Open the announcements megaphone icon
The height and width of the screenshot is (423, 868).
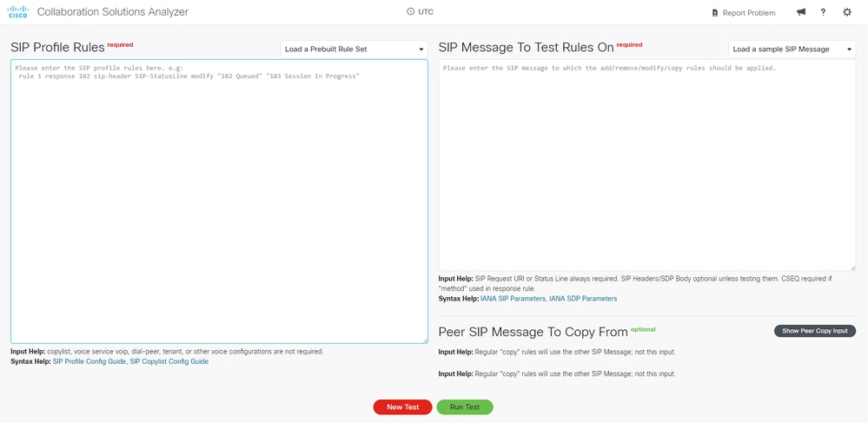(x=801, y=12)
